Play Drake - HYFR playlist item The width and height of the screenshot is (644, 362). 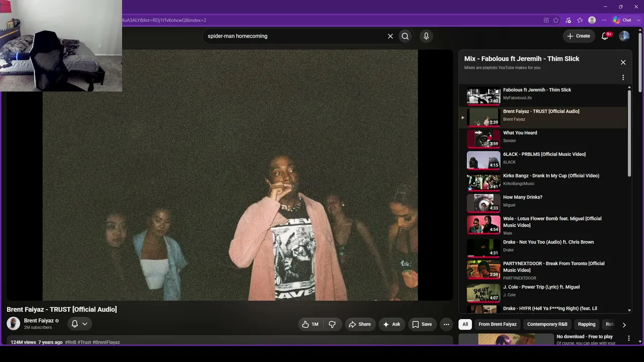tap(543, 309)
